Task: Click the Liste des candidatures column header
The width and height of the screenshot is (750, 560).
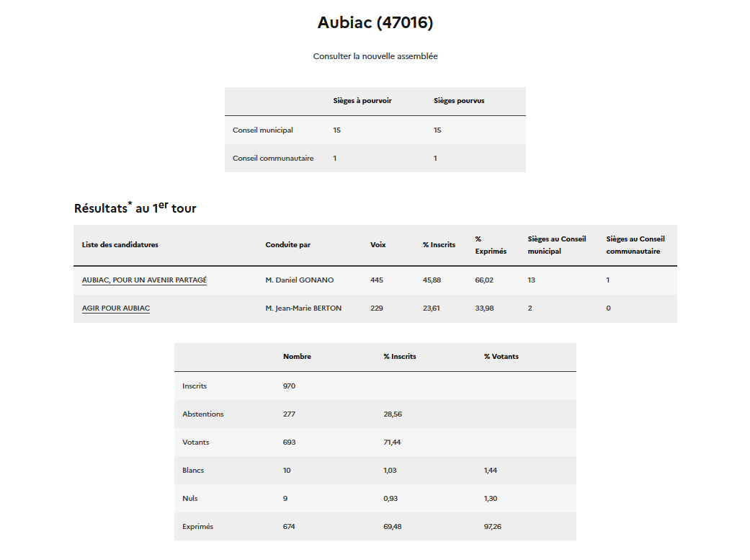Action: pos(120,244)
